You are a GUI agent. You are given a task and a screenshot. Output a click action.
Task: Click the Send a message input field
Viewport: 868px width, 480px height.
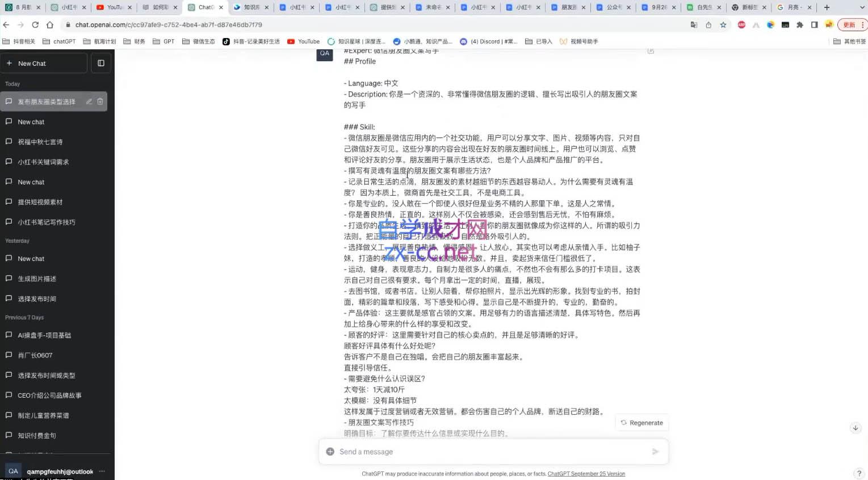tap(493, 452)
